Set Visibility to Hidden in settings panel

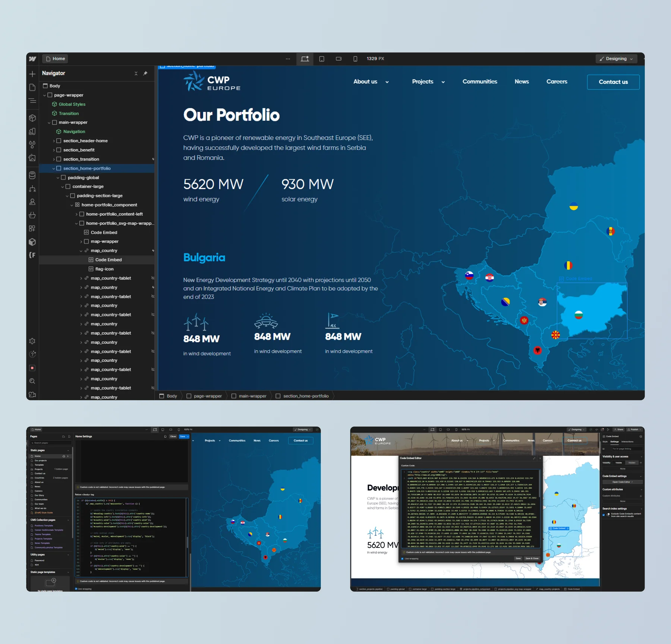click(632, 463)
